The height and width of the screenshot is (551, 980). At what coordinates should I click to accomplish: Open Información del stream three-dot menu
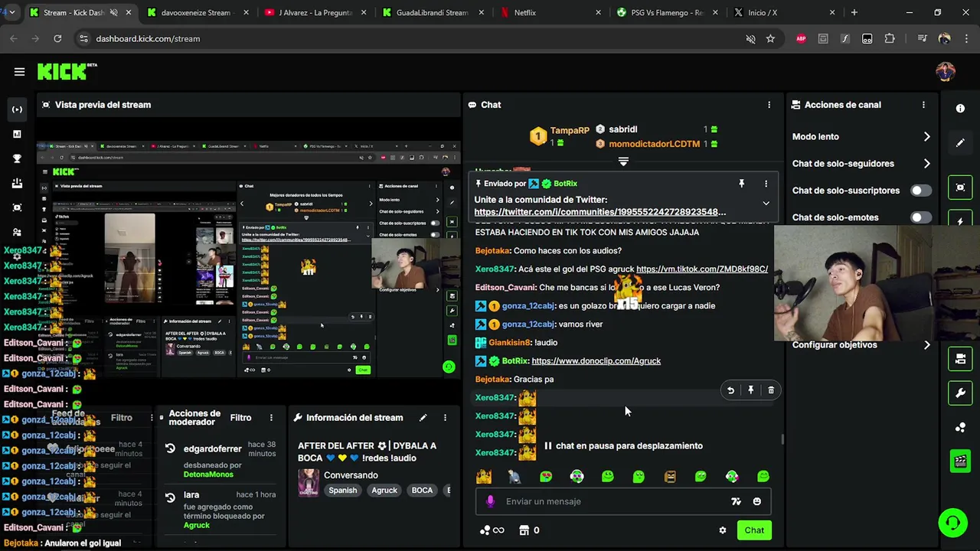click(x=445, y=418)
